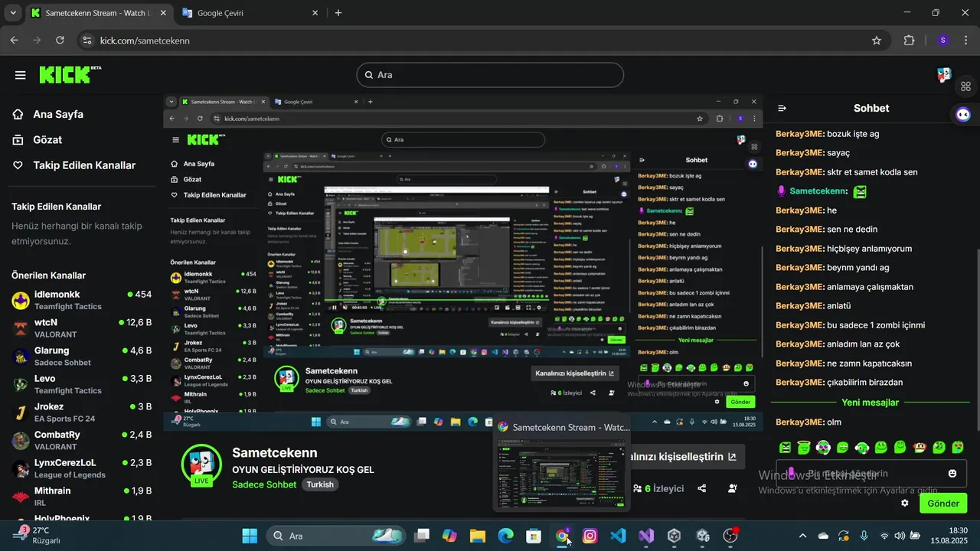Open the user avatar menu in the Kick header
The image size is (980, 551).
coord(944,75)
